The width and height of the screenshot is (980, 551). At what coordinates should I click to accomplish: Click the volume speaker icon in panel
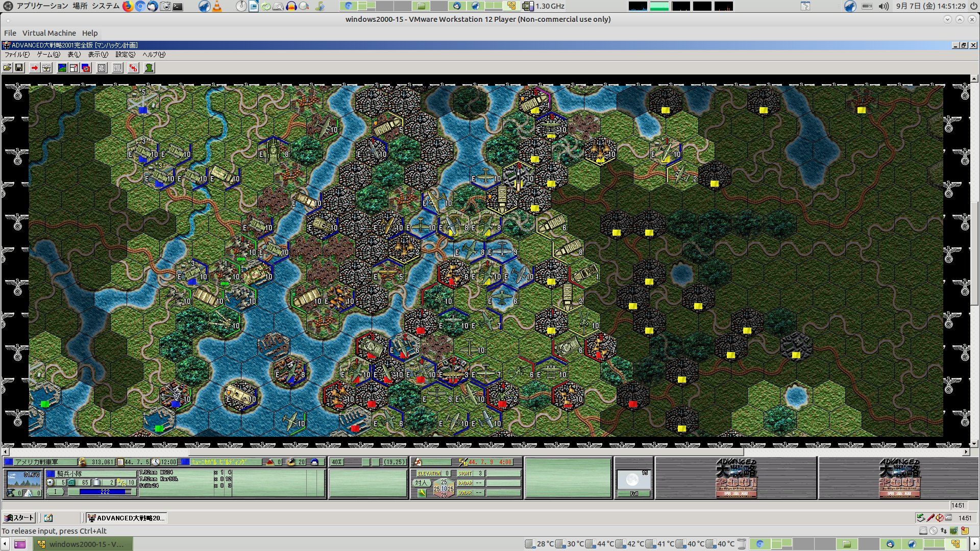click(884, 6)
